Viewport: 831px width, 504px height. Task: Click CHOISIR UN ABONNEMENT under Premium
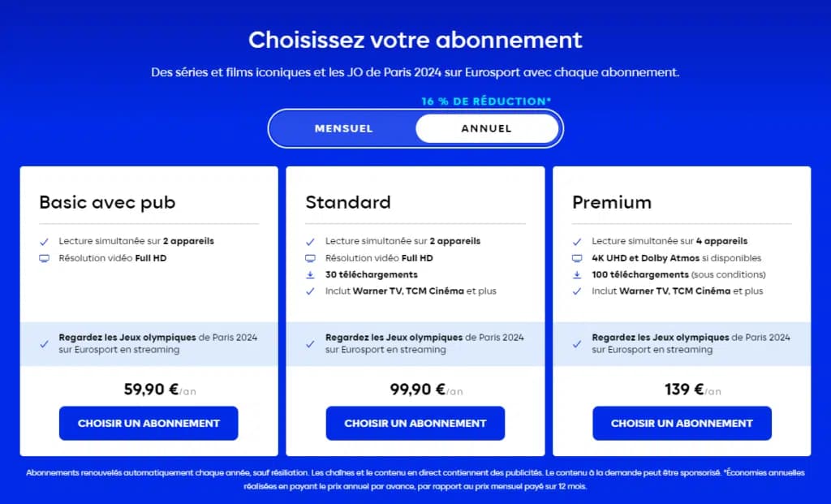(682, 423)
